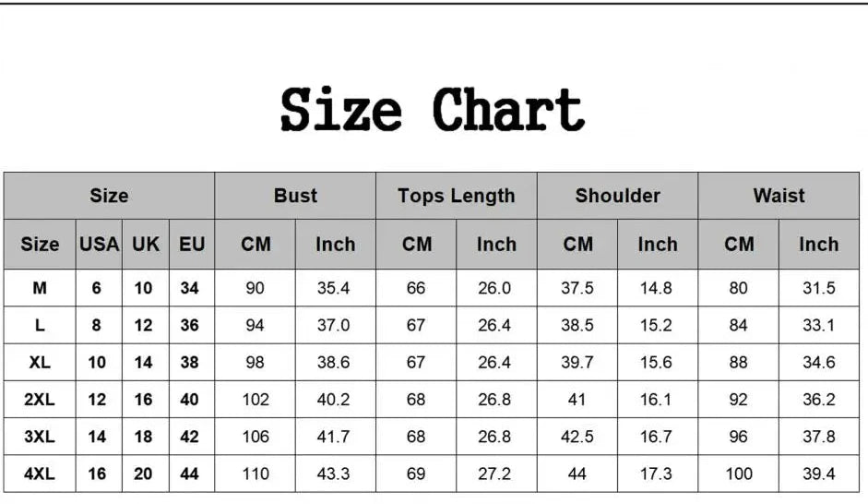Viewport: 868px width, 504px height.
Task: Select the Bust column header
Action: point(295,196)
